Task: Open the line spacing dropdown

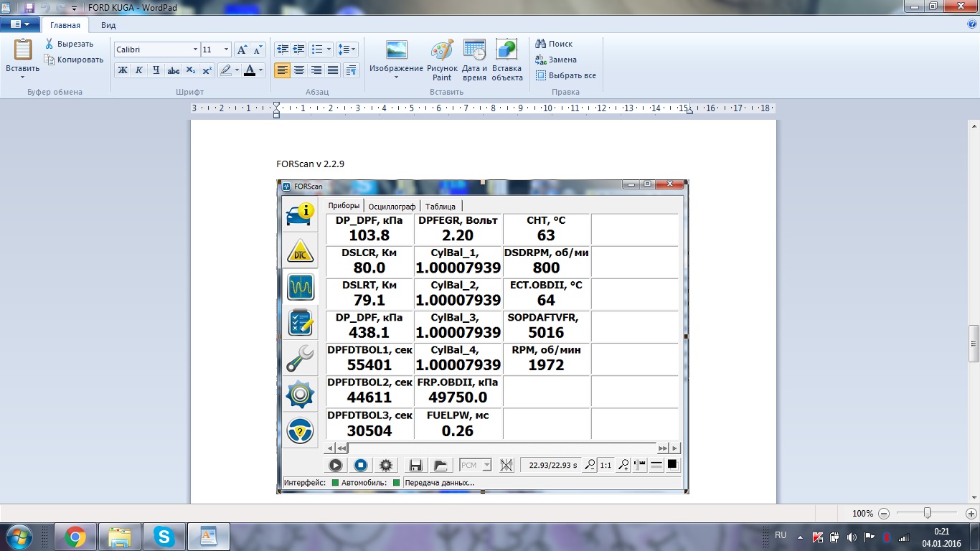Action: pyautogui.click(x=347, y=50)
